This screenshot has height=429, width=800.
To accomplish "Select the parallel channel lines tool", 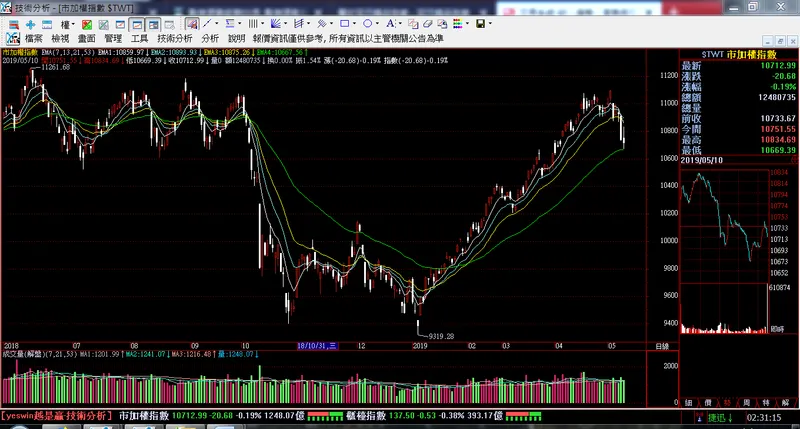I will 321,23.
